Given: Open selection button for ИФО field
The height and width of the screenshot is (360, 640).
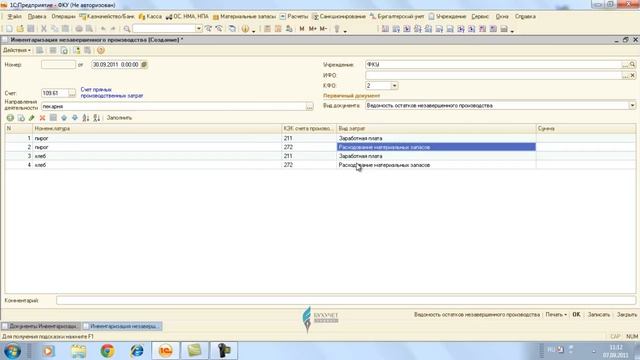Looking at the screenshot, I should tap(625, 76).
